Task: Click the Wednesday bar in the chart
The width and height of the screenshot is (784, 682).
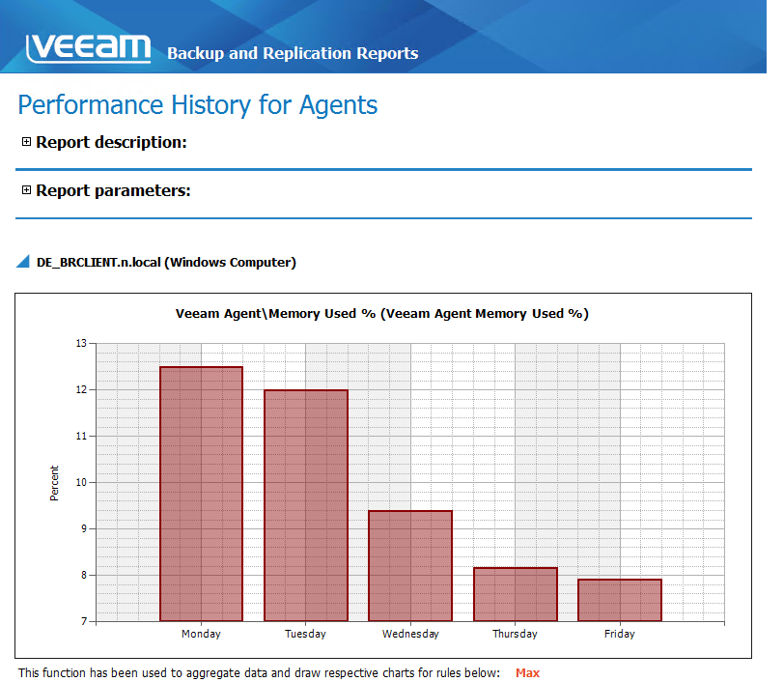Action: pos(410,566)
